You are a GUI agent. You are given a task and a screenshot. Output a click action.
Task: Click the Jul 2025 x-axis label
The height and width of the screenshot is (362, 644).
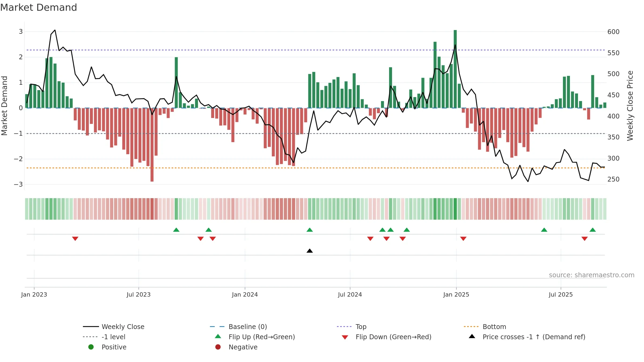561,294
